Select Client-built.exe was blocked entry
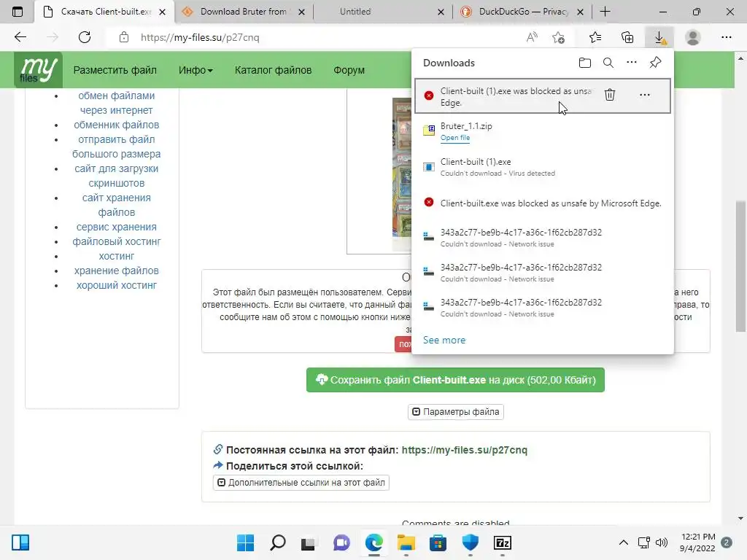Image resolution: width=747 pixels, height=560 pixels. pyautogui.click(x=543, y=203)
